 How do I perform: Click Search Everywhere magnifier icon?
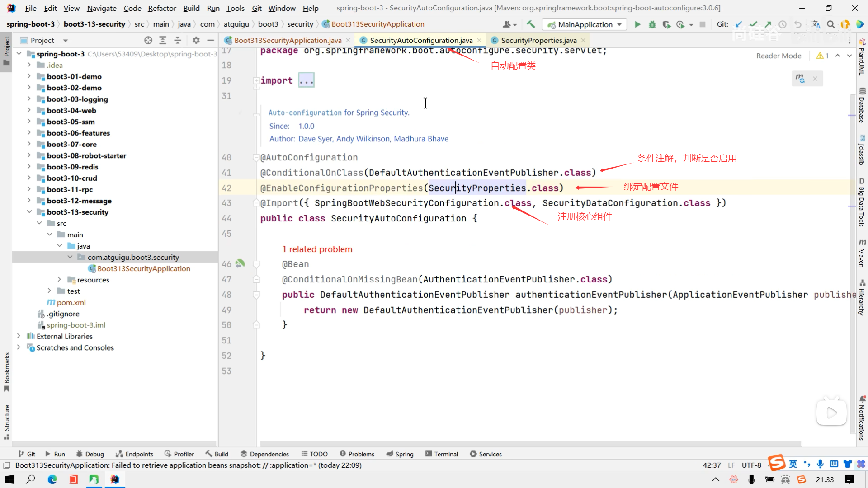(x=830, y=24)
